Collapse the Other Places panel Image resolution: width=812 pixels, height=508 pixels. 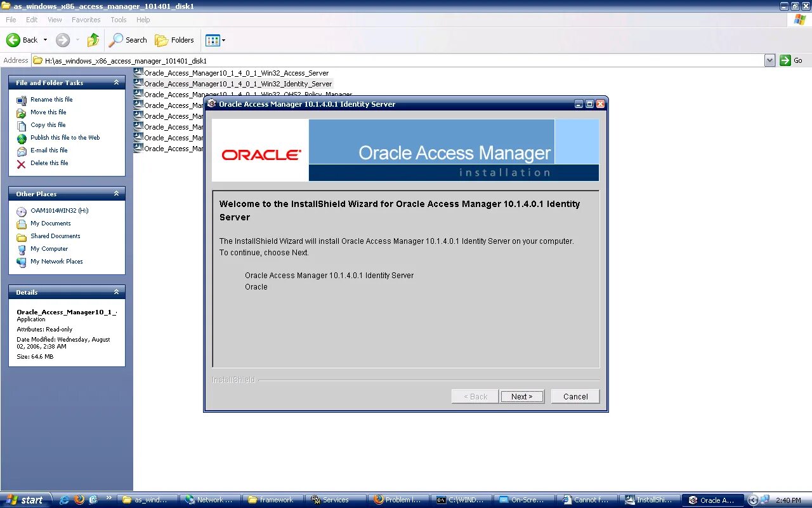[116, 194]
